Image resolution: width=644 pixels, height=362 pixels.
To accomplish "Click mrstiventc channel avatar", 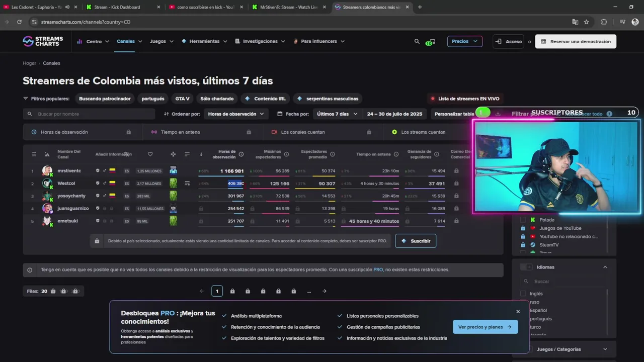I will (x=47, y=171).
